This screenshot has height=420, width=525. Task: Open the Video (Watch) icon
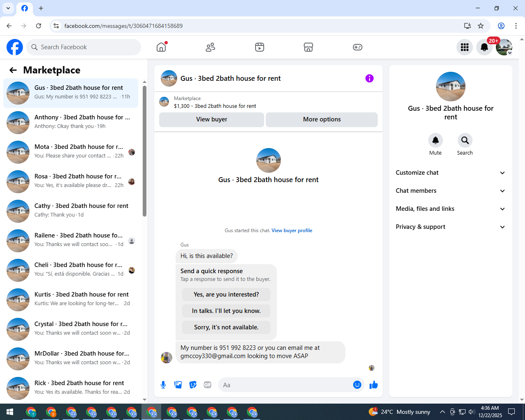pyautogui.click(x=260, y=47)
